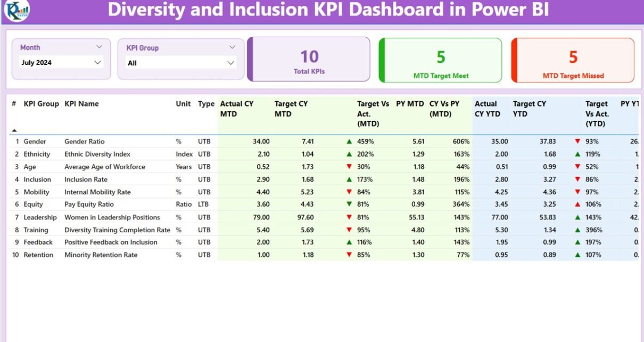This screenshot has height=342, width=644.
Task: Collapse the Month slicer header chevron
Action: pos(99,47)
